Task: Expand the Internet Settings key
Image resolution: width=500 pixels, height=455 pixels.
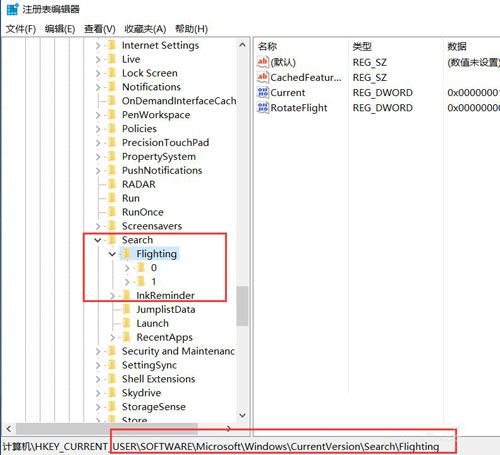Action: [98, 45]
